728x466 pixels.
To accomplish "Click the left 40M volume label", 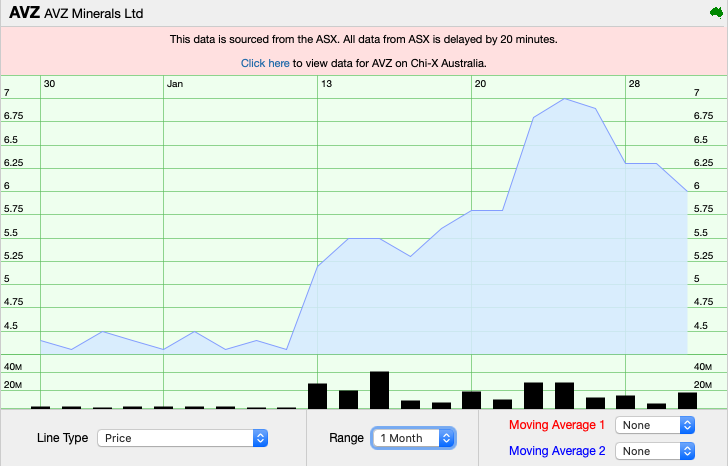I will point(13,367).
